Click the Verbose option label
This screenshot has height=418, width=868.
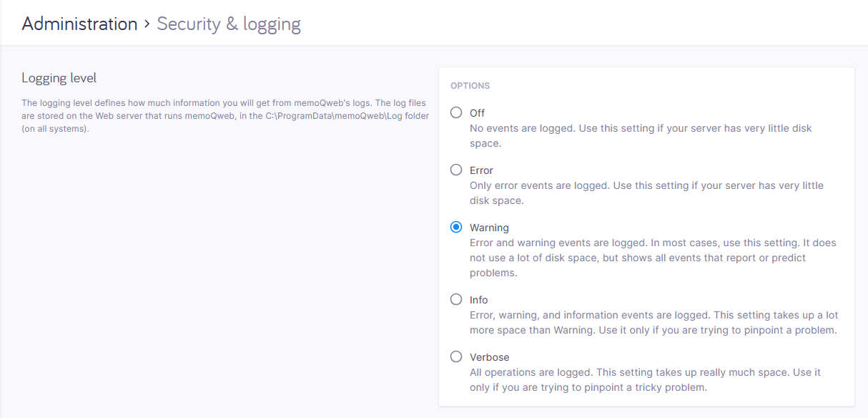pos(489,356)
